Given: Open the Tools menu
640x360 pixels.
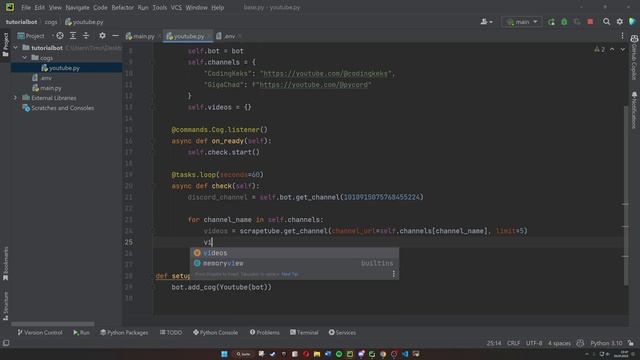Looking at the screenshot, I should click(x=160, y=7).
